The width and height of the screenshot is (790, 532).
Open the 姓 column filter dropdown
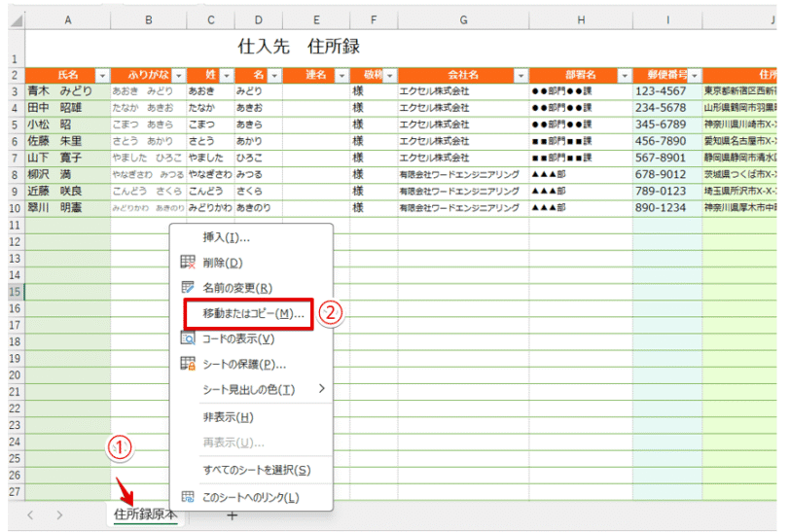point(228,76)
